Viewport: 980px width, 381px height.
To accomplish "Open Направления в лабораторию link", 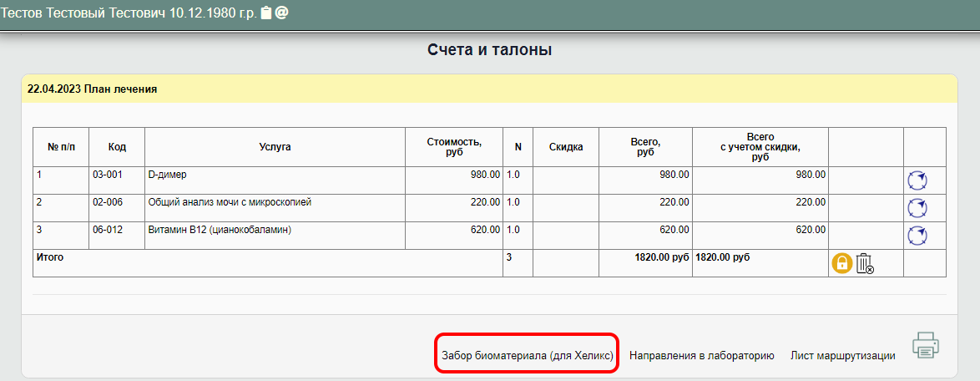I will pos(701,355).
